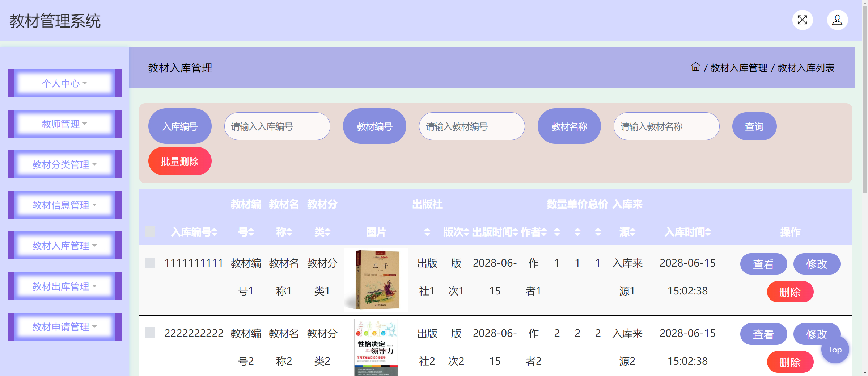868x376 pixels.
Task: Focus the 请输入教材名称 input field
Action: (666, 126)
